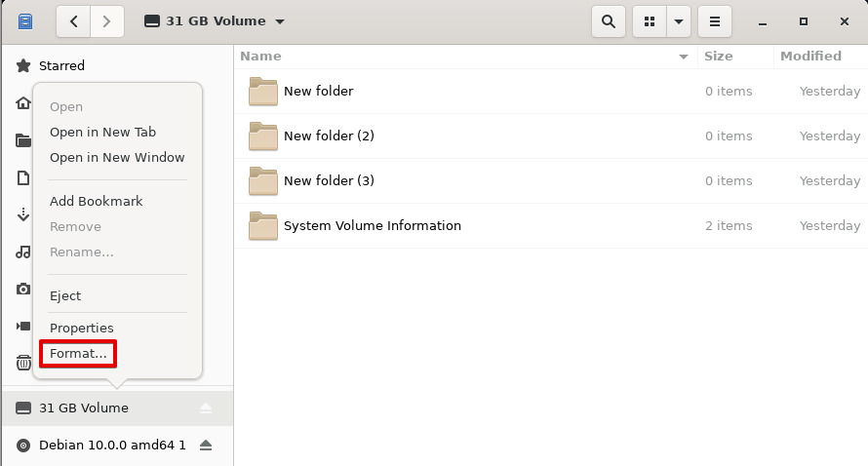The image size is (868, 466).
Task: Sort files by Modified column header
Action: tap(810, 57)
